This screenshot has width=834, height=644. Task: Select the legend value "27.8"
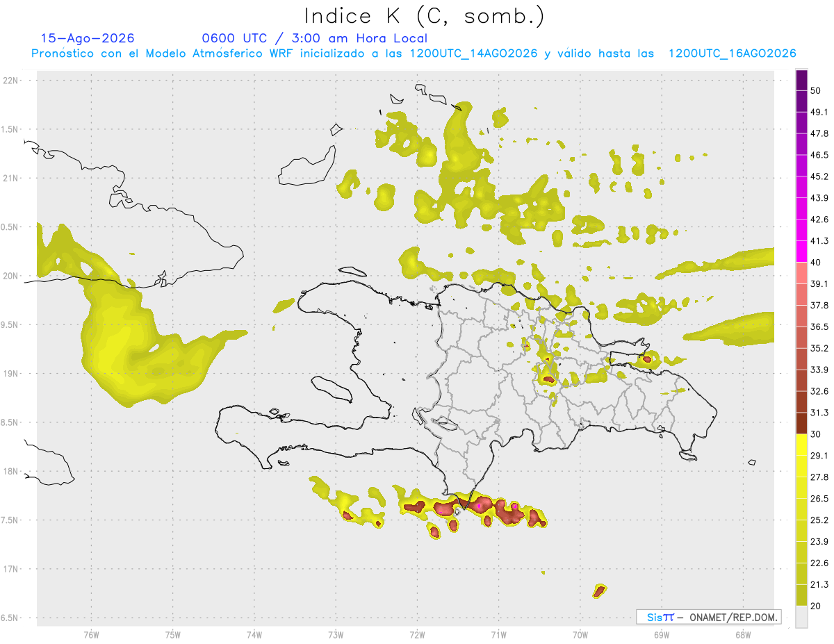pyautogui.click(x=819, y=477)
